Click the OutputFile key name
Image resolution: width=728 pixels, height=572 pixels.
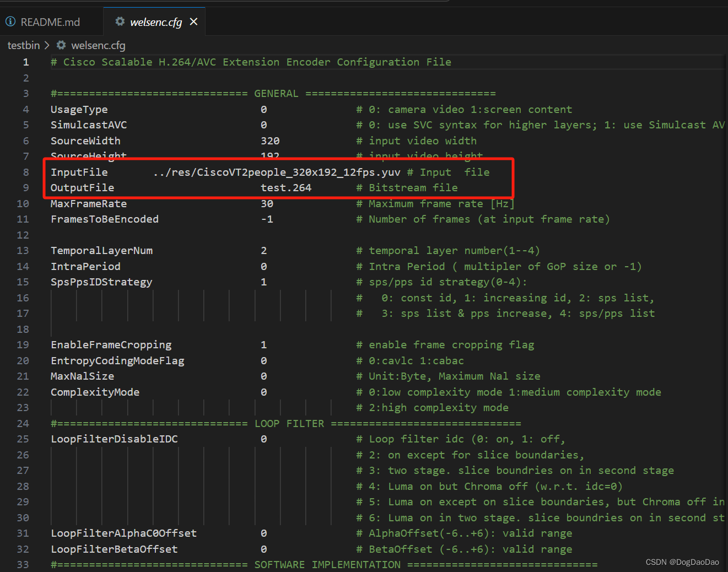coord(83,188)
